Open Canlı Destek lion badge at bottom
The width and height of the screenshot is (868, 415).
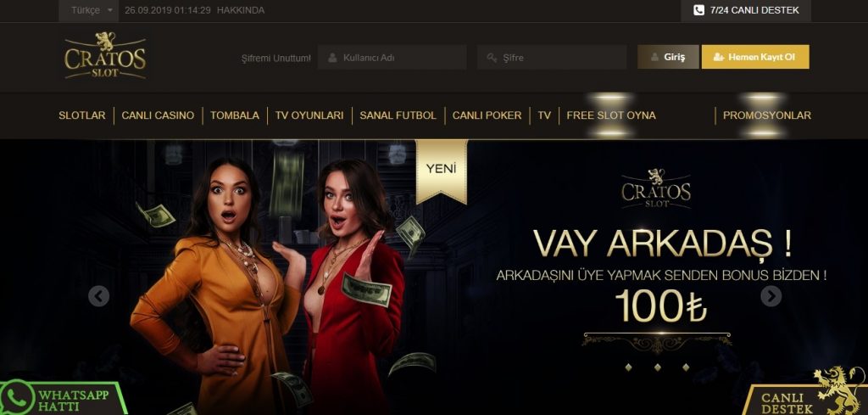807,392
